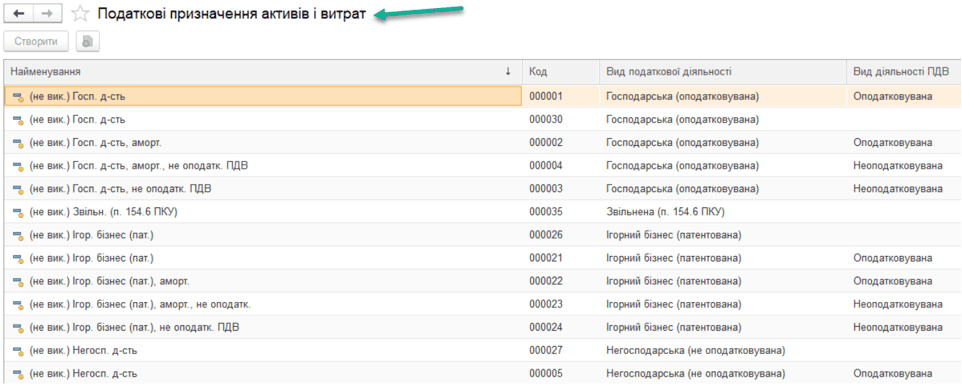Click code cell 000035
This screenshot has width=962, height=384.
pyautogui.click(x=546, y=212)
